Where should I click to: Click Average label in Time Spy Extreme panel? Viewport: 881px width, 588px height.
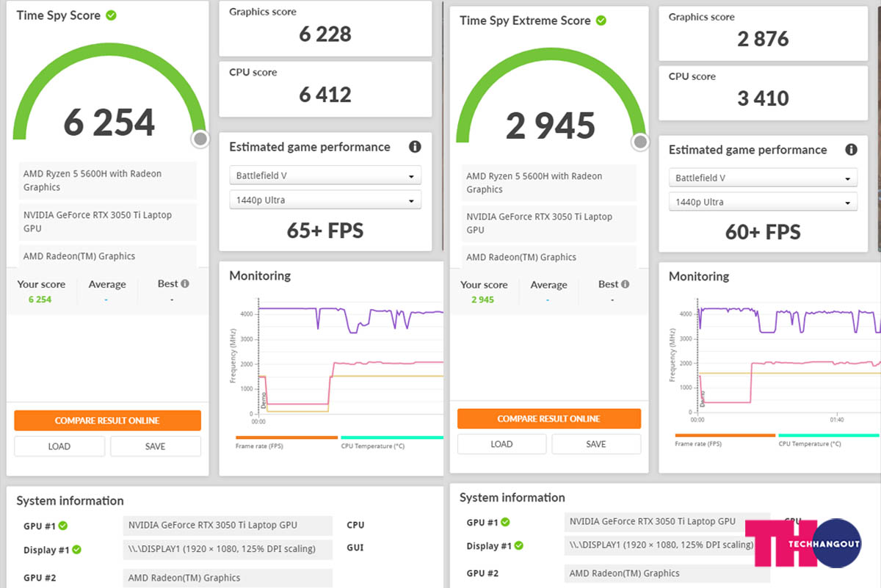(x=549, y=285)
